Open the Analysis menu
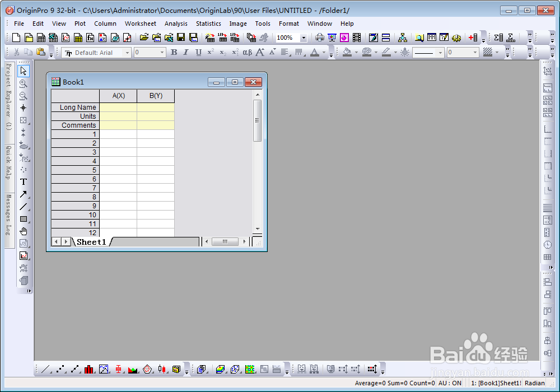560x392 pixels. pos(176,24)
